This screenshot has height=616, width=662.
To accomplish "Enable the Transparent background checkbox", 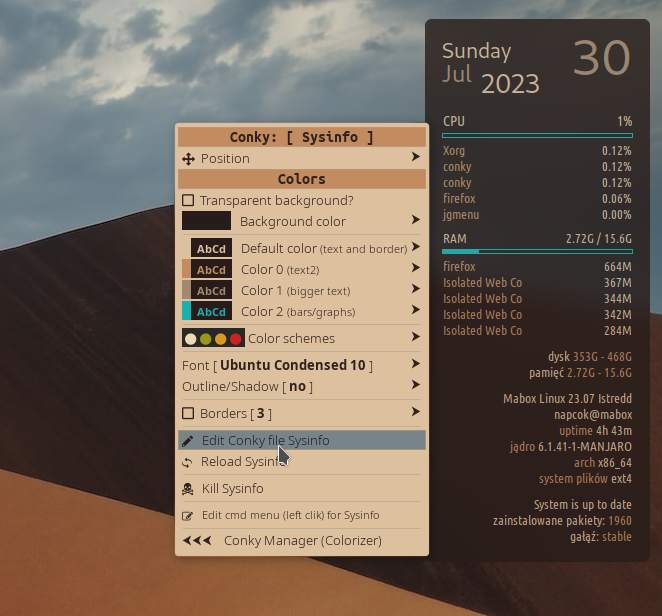I will tap(188, 201).
